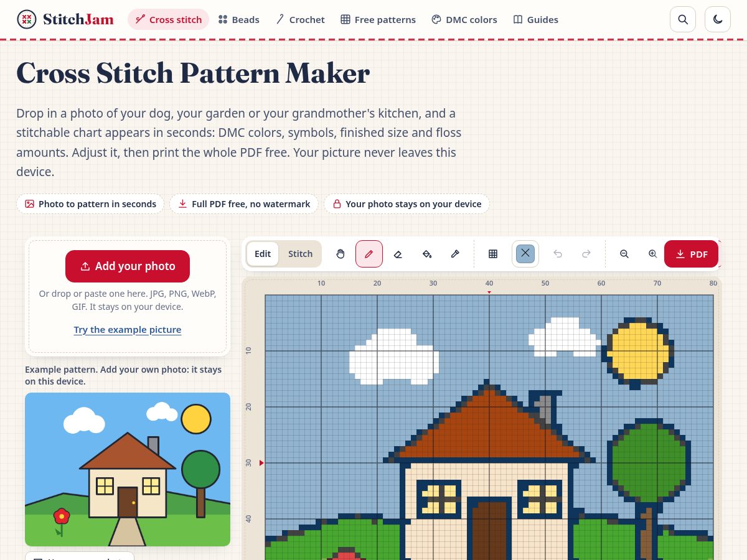Open the Cross stitch nav item
The width and height of the screenshot is (747, 560).
coord(169,19)
